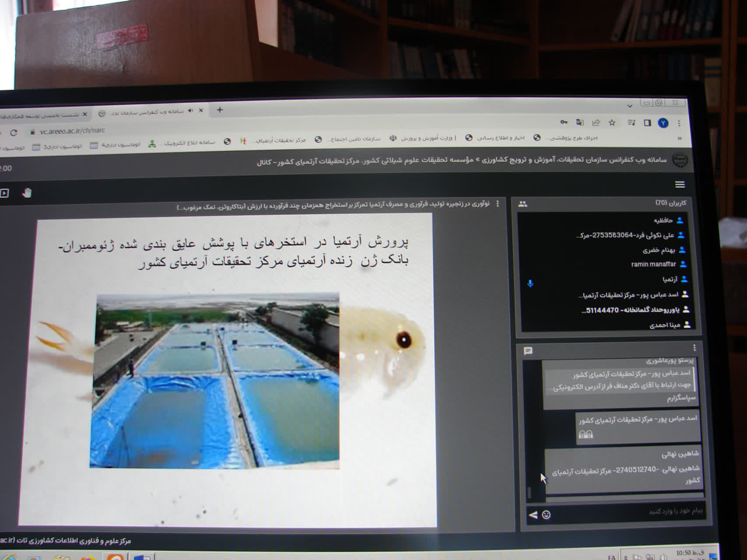This screenshot has width=747, height=560.
Task: Open the browser side panel icon
Action: point(647,123)
